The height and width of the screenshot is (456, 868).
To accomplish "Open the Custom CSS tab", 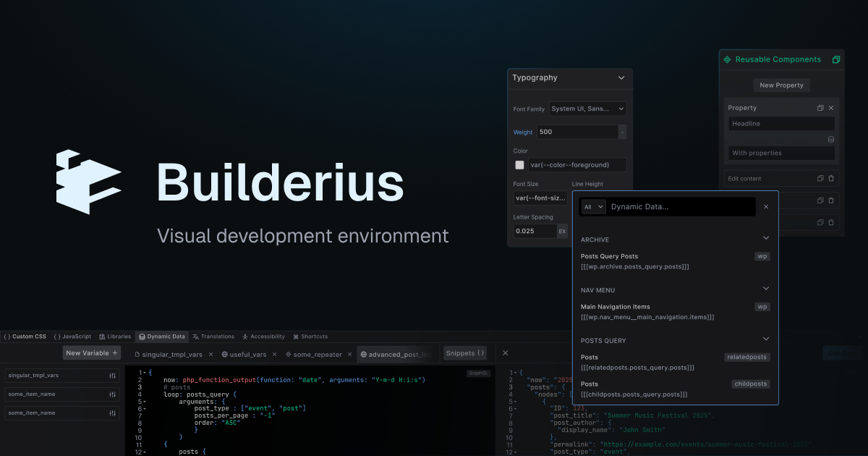I will tap(25, 336).
